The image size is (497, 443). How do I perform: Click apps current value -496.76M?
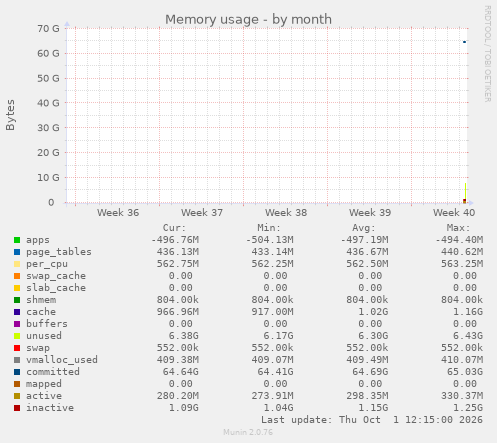tap(175, 240)
